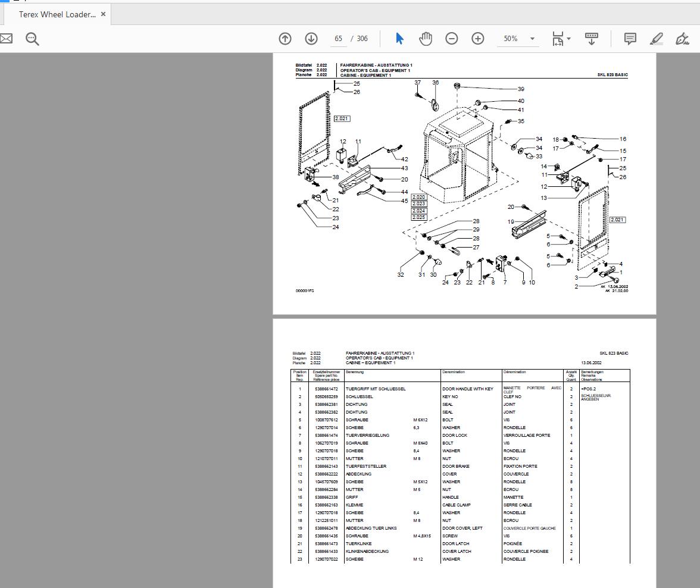Click the page fit display icon

(x=558, y=39)
